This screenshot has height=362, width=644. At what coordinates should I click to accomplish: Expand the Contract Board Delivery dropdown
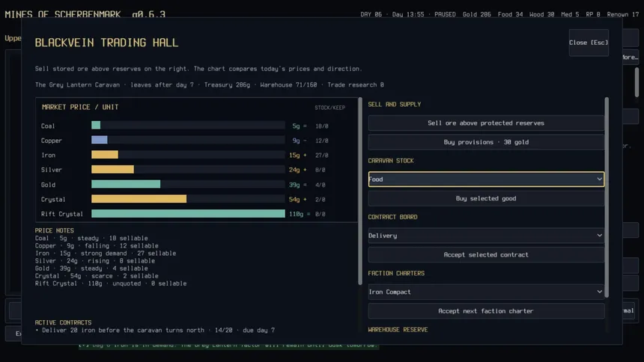486,236
